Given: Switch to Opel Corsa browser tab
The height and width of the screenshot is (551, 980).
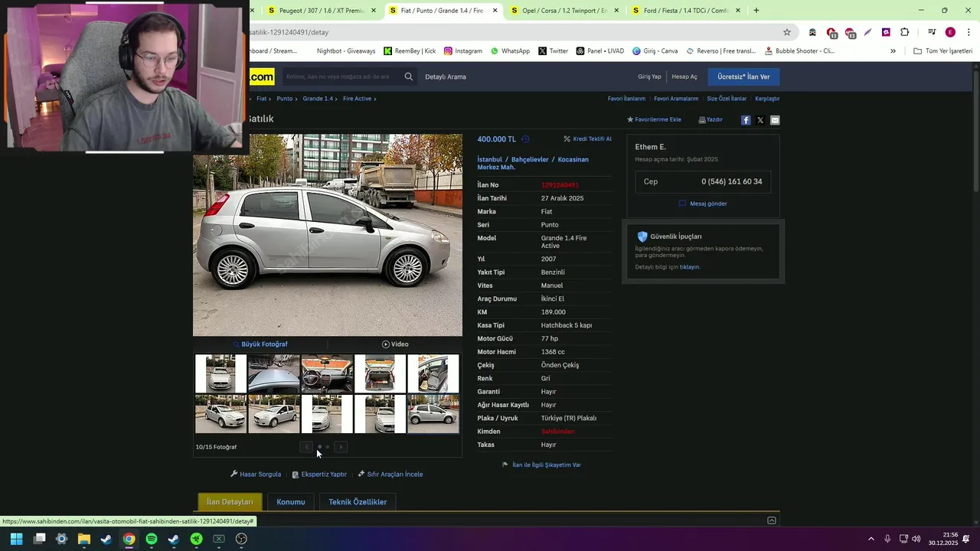Looking at the screenshot, I should click(x=565, y=11).
